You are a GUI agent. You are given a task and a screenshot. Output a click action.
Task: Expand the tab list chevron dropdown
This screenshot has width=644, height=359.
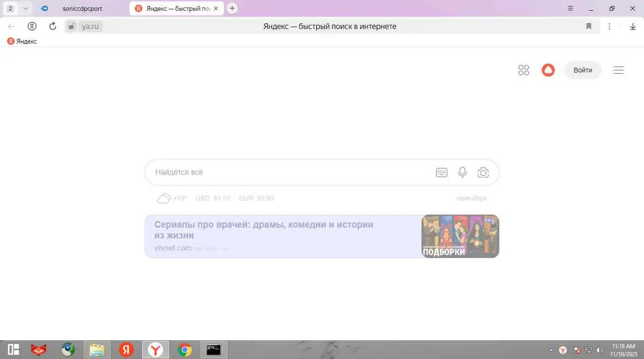click(25, 8)
